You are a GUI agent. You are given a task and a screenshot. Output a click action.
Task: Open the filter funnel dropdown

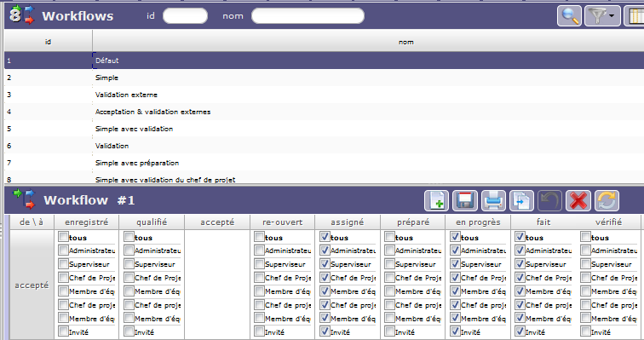[x=602, y=16]
